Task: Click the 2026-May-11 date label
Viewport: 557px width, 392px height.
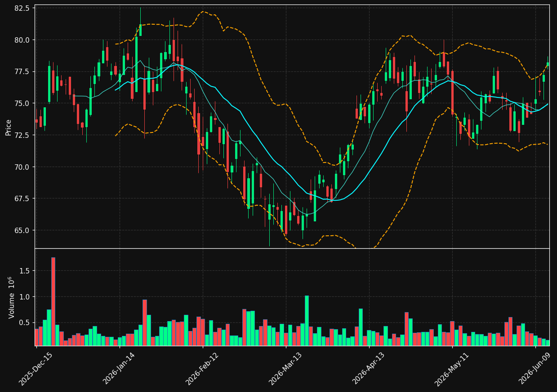Action: [x=452, y=368]
